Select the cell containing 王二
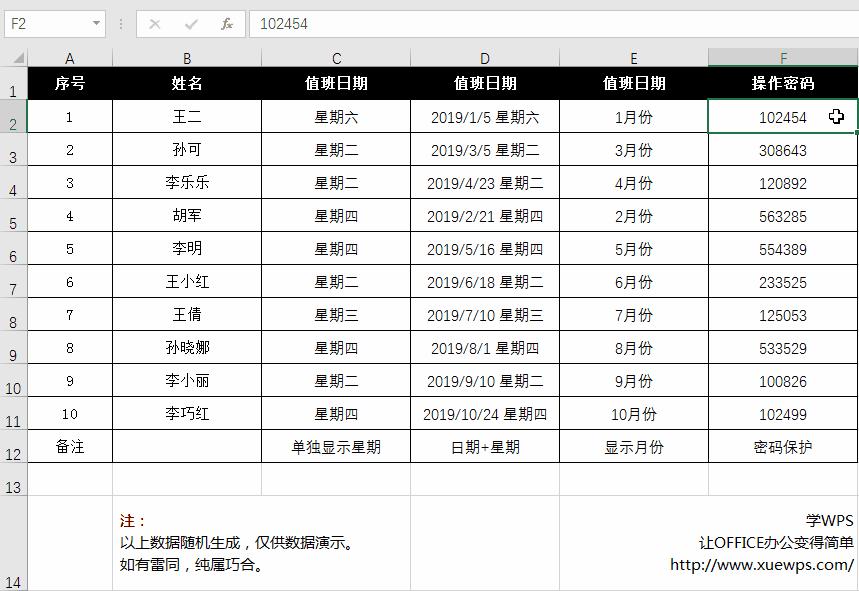This screenshot has height=591, width=859. 187,116
